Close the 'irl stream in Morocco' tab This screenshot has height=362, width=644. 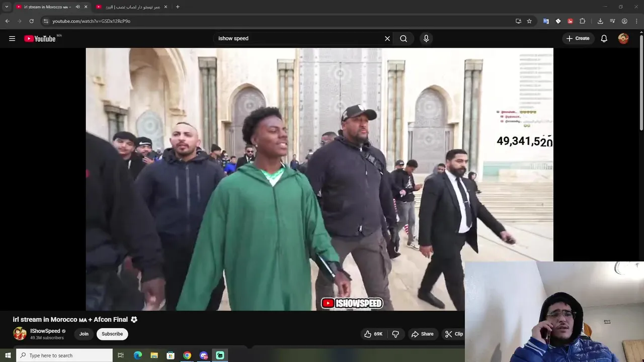click(x=86, y=7)
